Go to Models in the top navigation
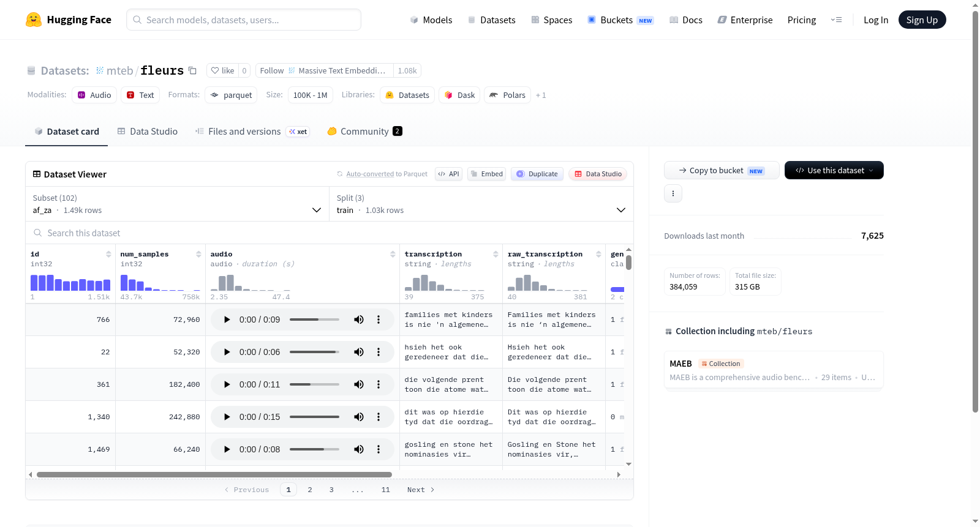 point(431,20)
